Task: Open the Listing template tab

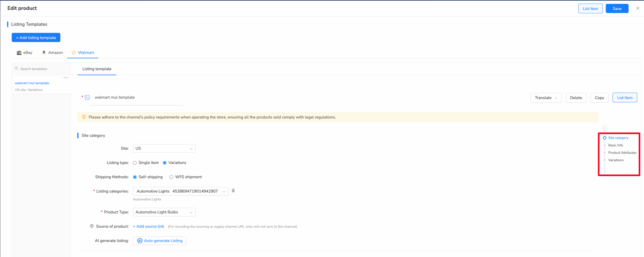Action: [97, 69]
